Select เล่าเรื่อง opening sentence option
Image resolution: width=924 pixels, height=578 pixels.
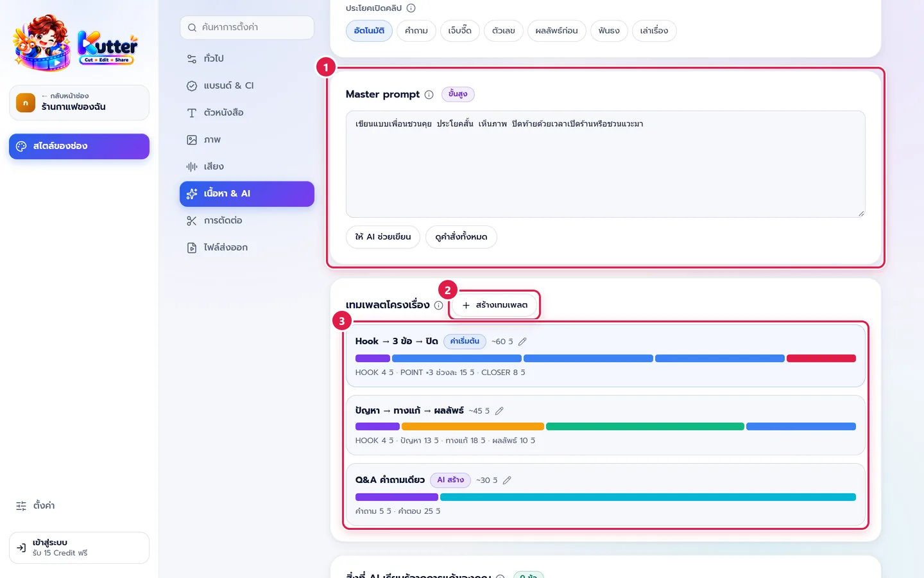654,31
